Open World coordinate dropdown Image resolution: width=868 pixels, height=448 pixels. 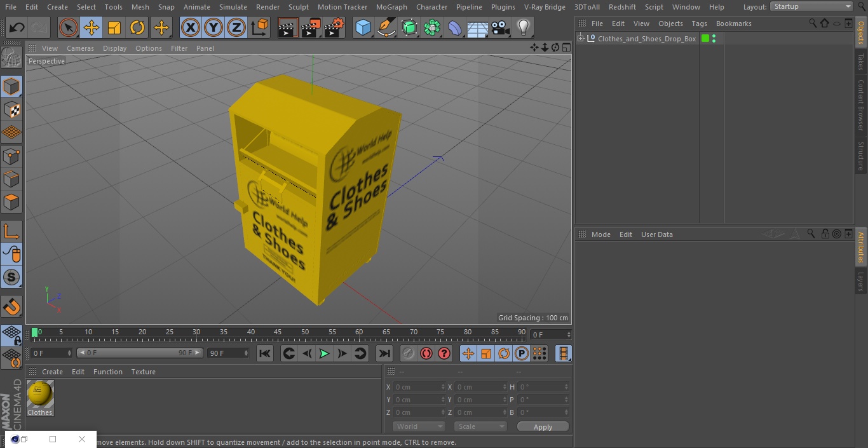point(418,426)
